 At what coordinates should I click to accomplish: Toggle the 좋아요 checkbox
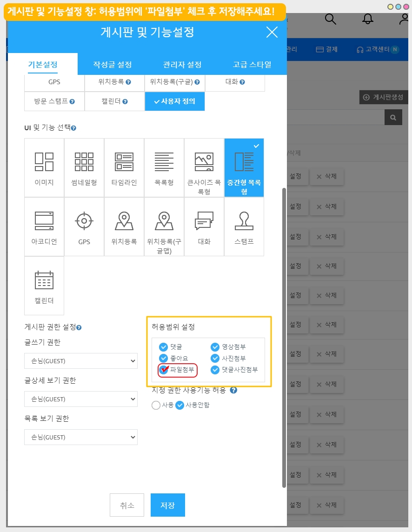[164, 358]
